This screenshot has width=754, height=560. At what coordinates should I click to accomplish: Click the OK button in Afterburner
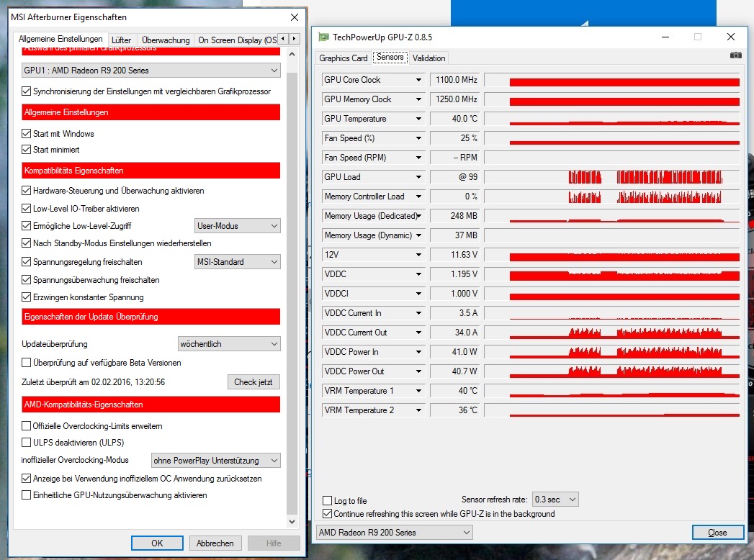pyautogui.click(x=157, y=543)
